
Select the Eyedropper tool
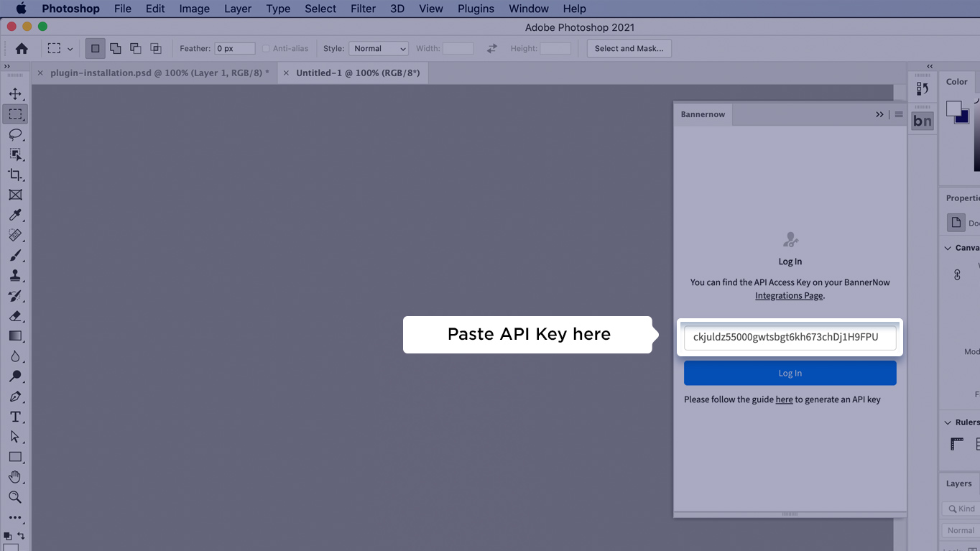[x=15, y=215]
